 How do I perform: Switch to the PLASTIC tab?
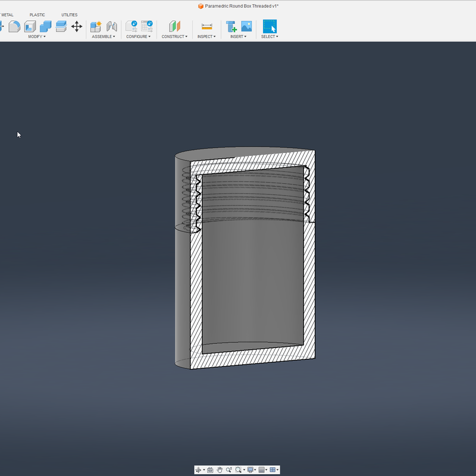37,15
